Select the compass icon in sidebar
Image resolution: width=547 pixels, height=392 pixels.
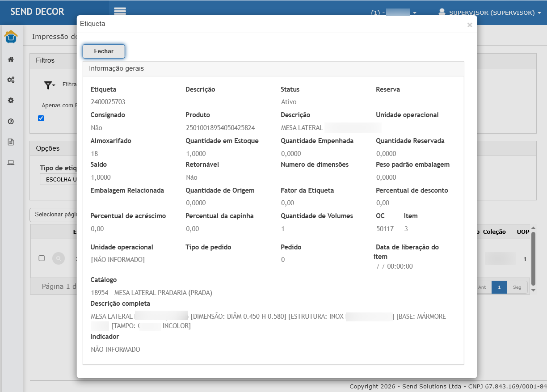[11, 122]
